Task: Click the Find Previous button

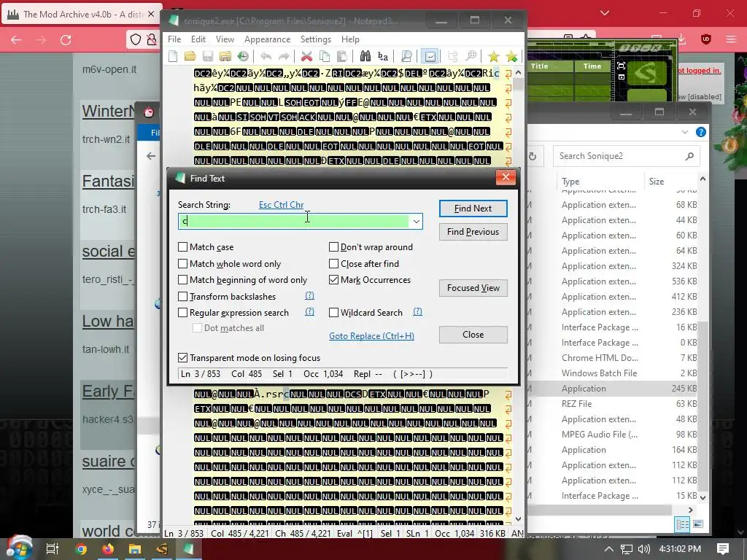Action: [473, 231]
